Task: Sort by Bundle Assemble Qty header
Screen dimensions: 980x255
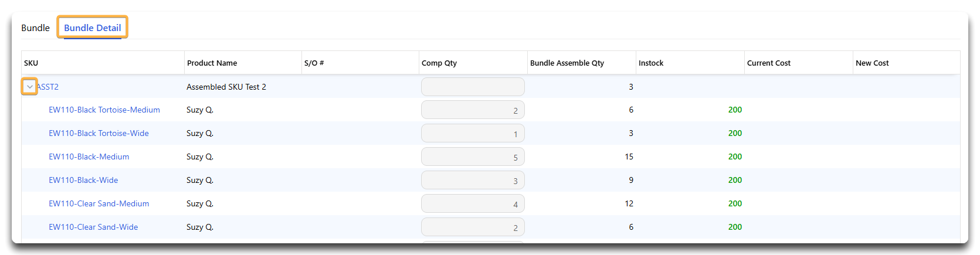Action: tap(567, 63)
